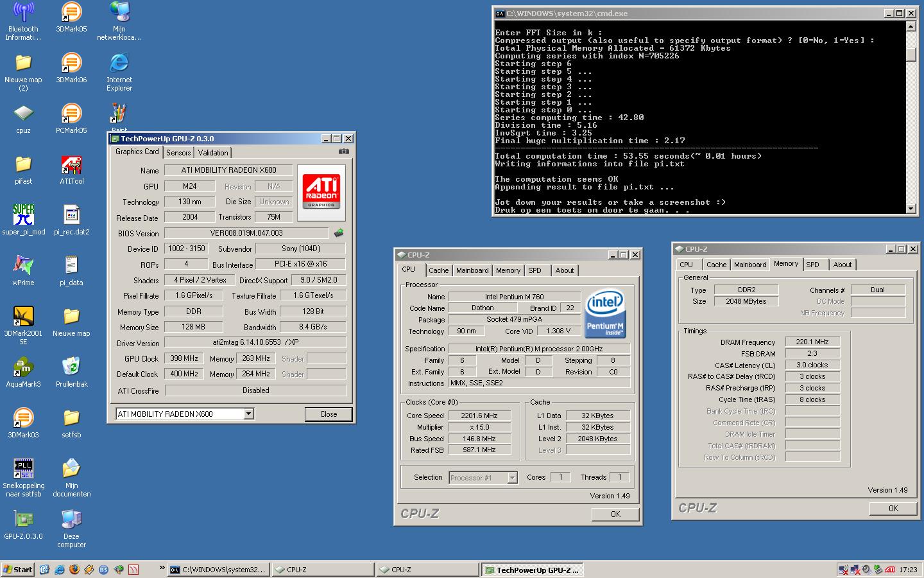Screen dimensions: 924x578
Task: Launch the ATITool desktop icon
Action: [71, 170]
